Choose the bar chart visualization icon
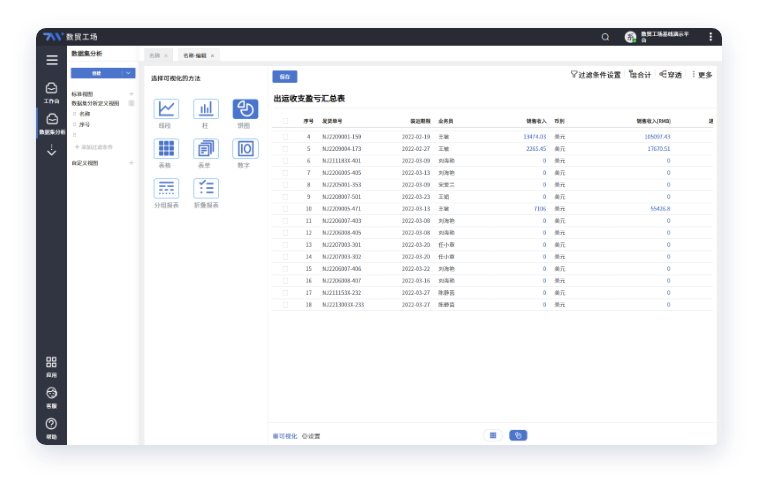758x489 pixels. coord(206,110)
